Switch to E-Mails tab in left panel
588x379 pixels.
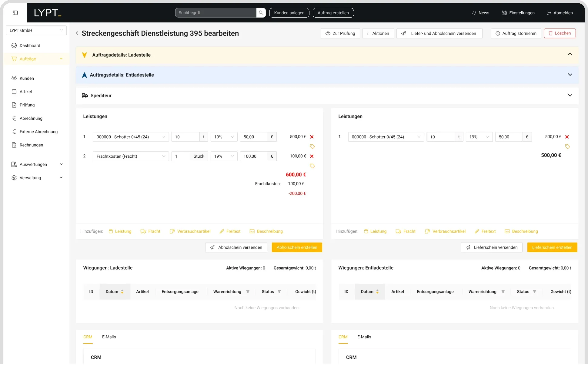point(109,337)
